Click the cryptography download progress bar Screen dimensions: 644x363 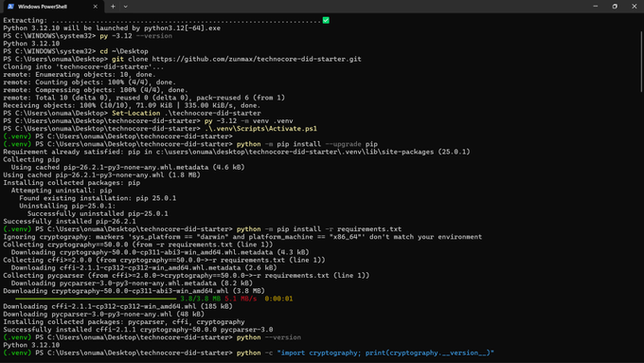[96, 299]
